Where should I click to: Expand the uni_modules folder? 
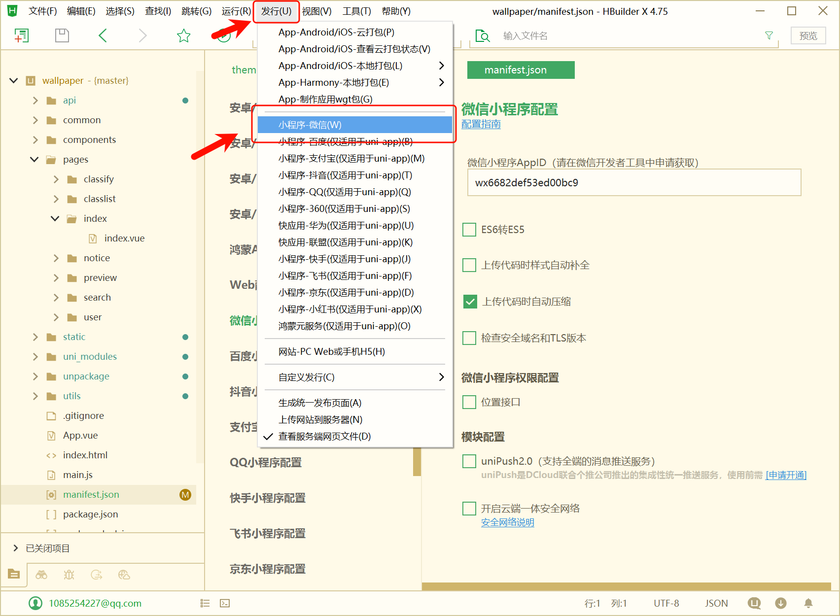coord(35,357)
